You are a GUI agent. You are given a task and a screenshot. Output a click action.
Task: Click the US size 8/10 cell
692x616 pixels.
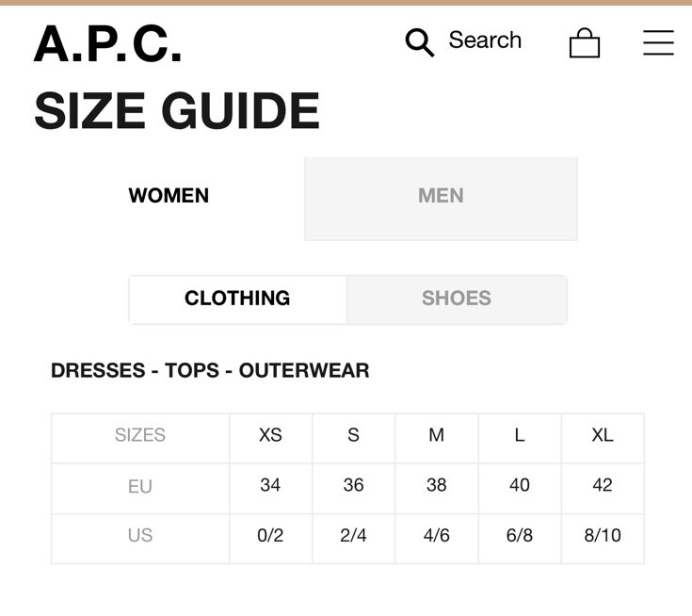(x=603, y=536)
